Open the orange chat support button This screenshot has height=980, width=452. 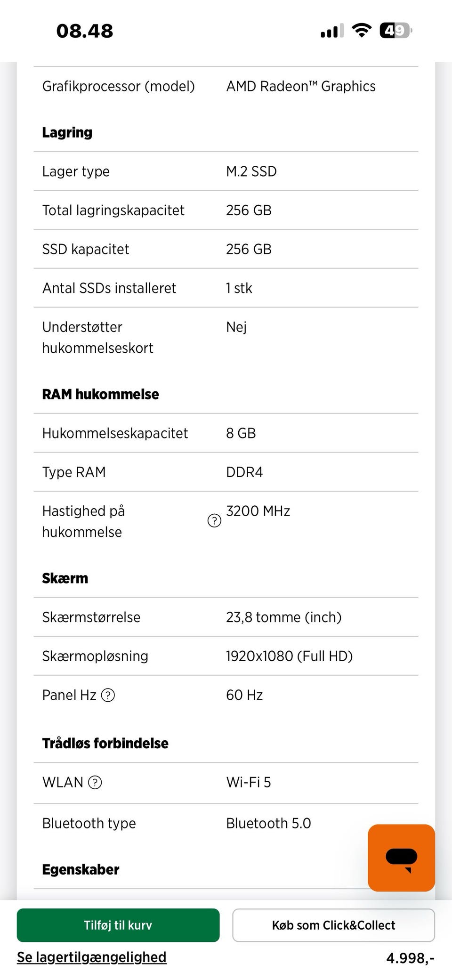[401, 858]
